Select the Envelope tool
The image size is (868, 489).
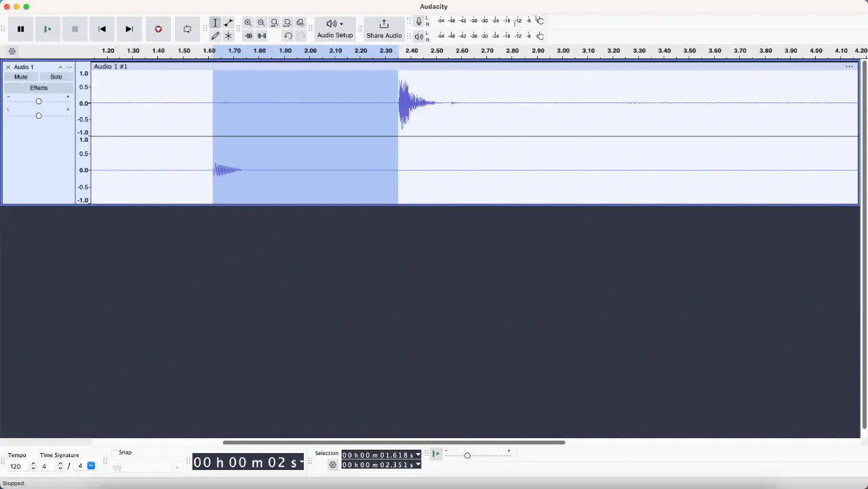tap(229, 23)
